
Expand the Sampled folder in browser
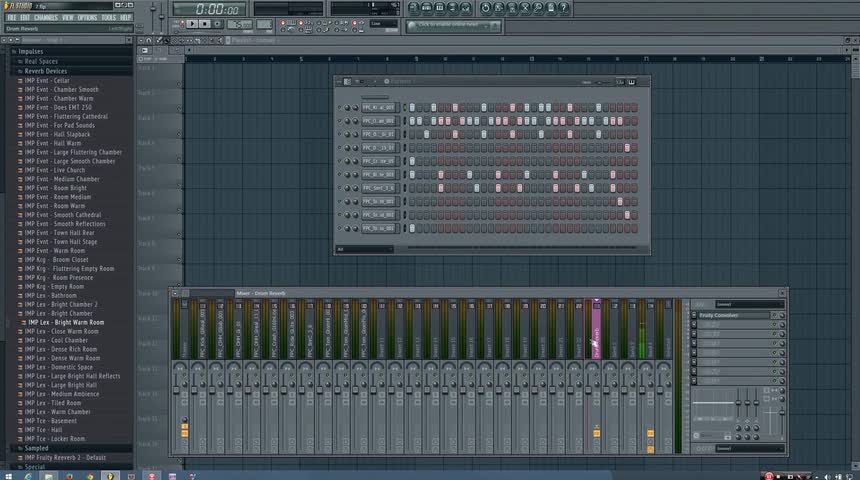point(36,448)
